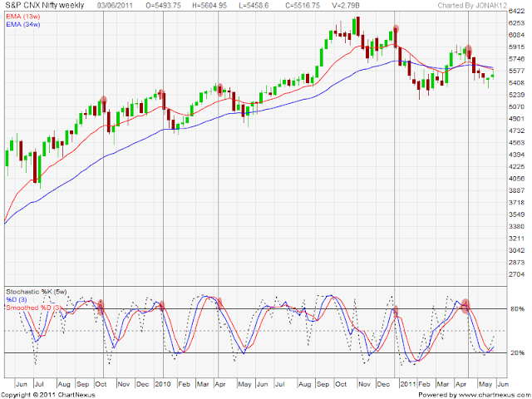Click the 4732 price axis label
Viewport: 532px width, 399px height.
click(x=517, y=131)
